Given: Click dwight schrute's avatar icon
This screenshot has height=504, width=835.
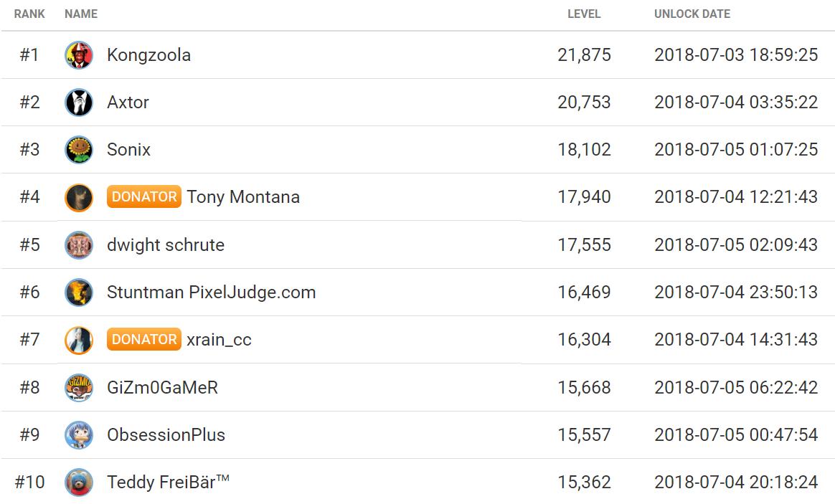Looking at the screenshot, I should coord(79,245).
